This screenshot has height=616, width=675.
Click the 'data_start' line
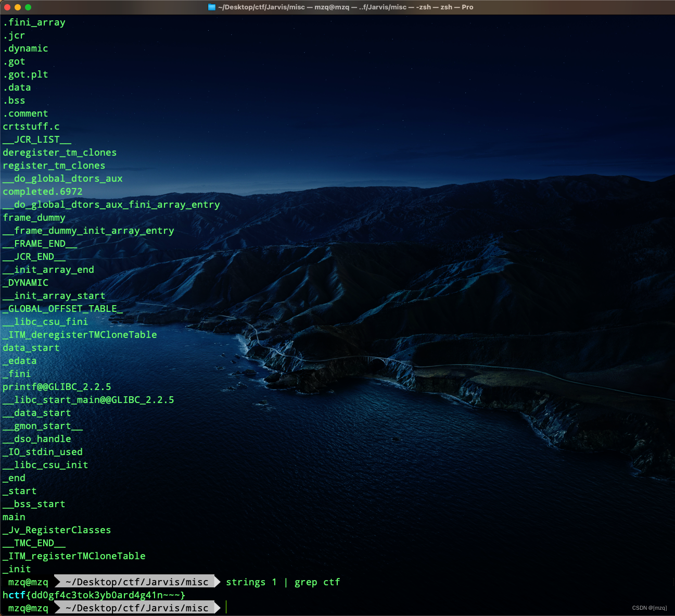31,348
